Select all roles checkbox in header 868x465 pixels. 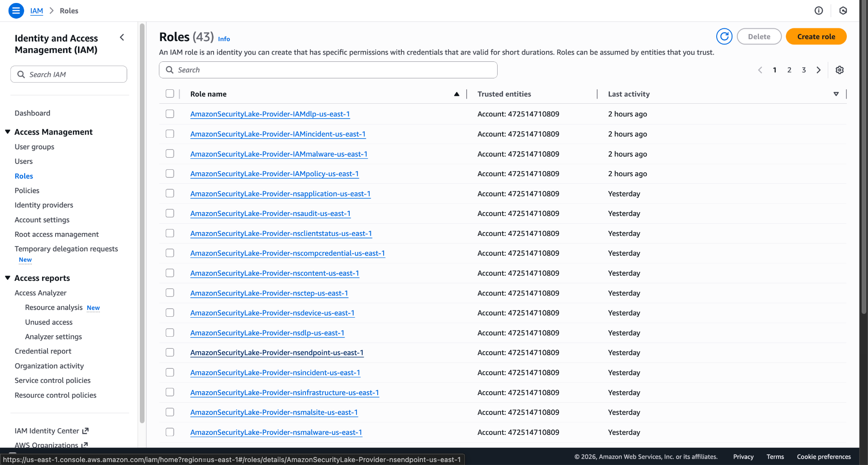(170, 94)
